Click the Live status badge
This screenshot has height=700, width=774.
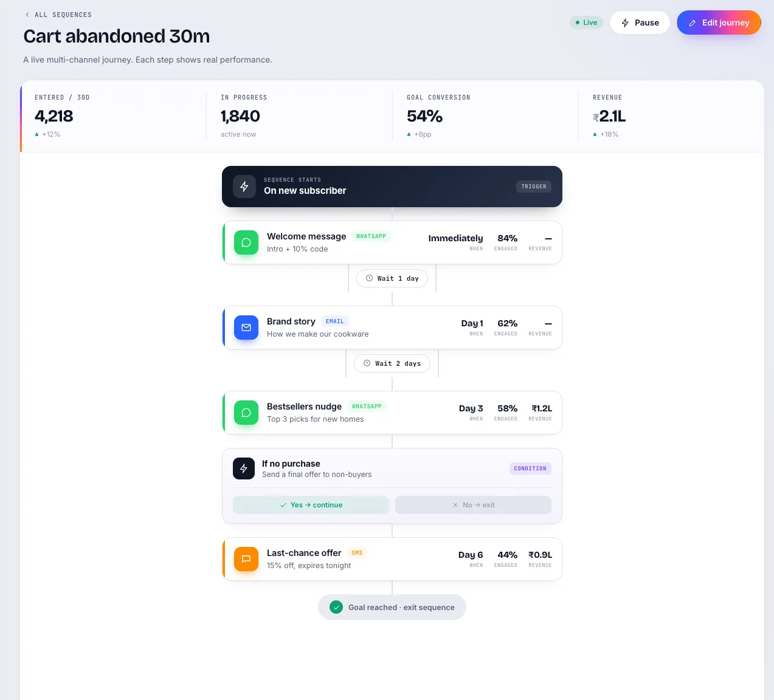pos(586,22)
